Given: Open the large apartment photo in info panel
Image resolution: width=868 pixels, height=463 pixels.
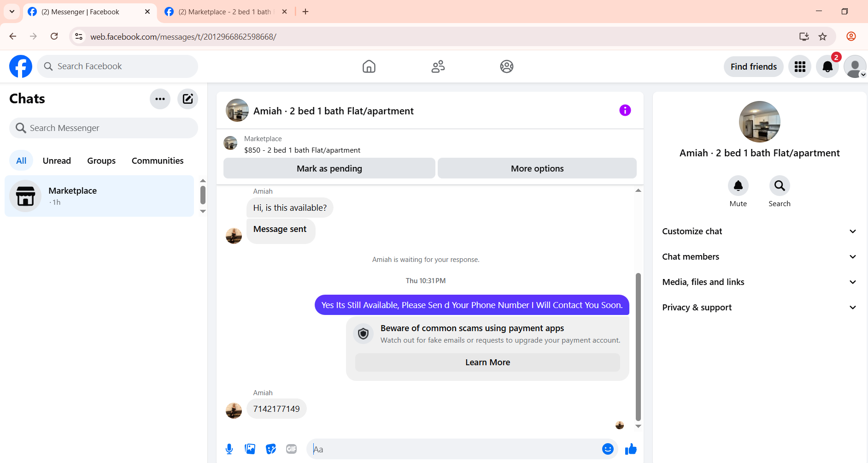Looking at the screenshot, I should point(759,122).
